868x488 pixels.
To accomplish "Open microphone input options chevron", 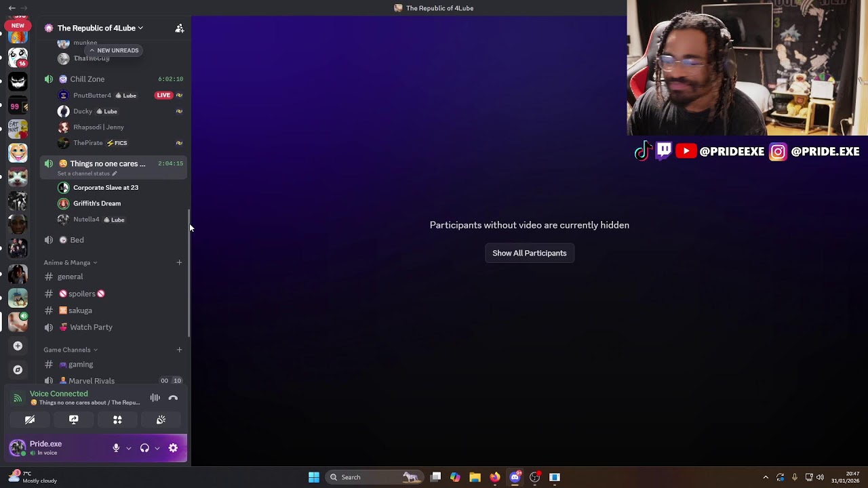I will [128, 448].
